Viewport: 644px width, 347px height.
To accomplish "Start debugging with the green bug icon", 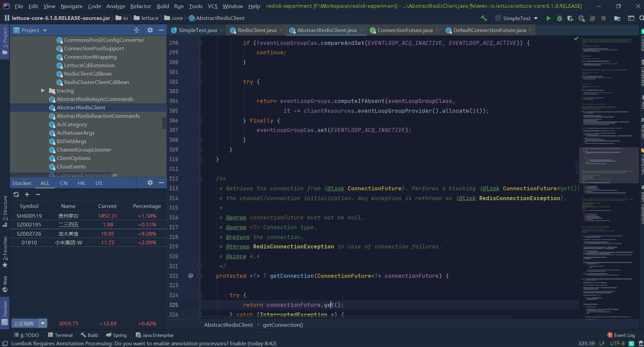I will click(x=560, y=18).
